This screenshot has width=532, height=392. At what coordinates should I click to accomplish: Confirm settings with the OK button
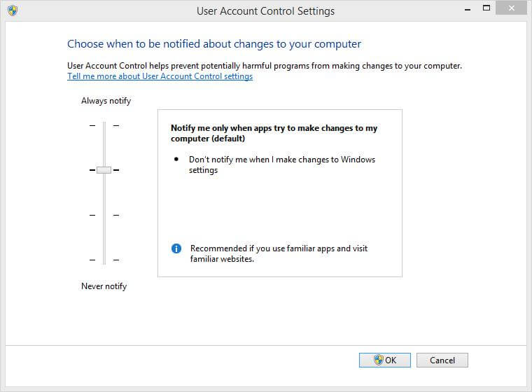[385, 360]
